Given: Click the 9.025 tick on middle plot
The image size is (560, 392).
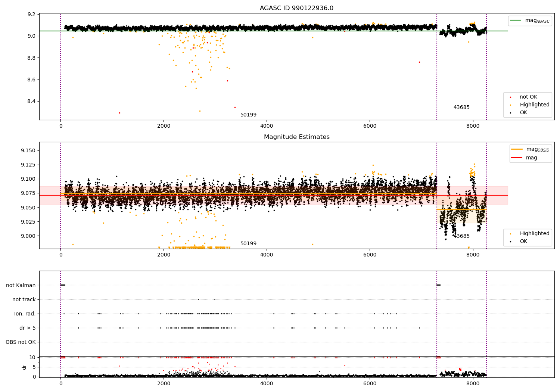Looking at the screenshot, I should coord(28,222).
